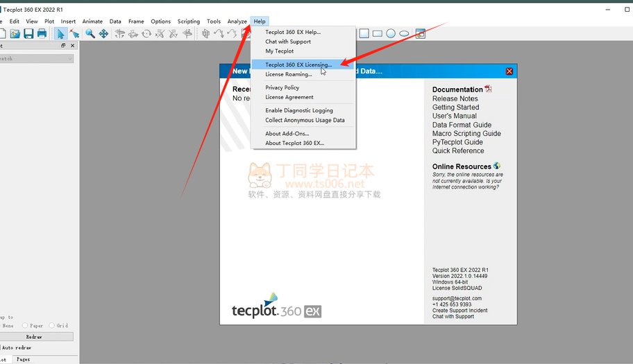
Task: Open the View menu
Action: click(32, 21)
